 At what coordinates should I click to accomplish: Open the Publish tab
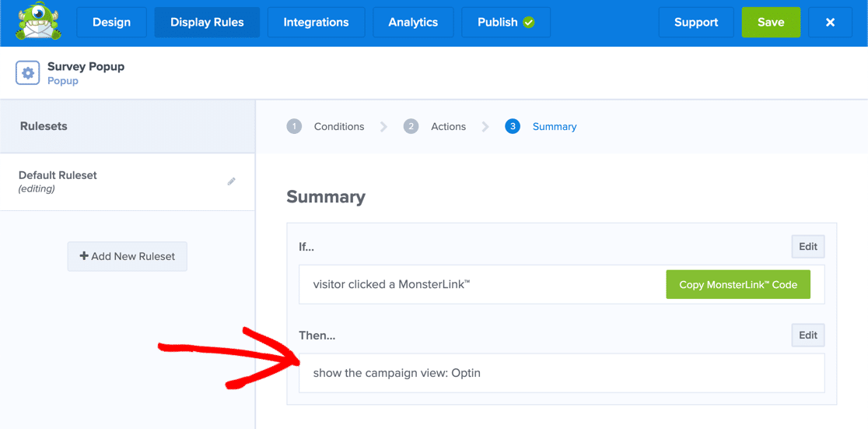coord(506,22)
